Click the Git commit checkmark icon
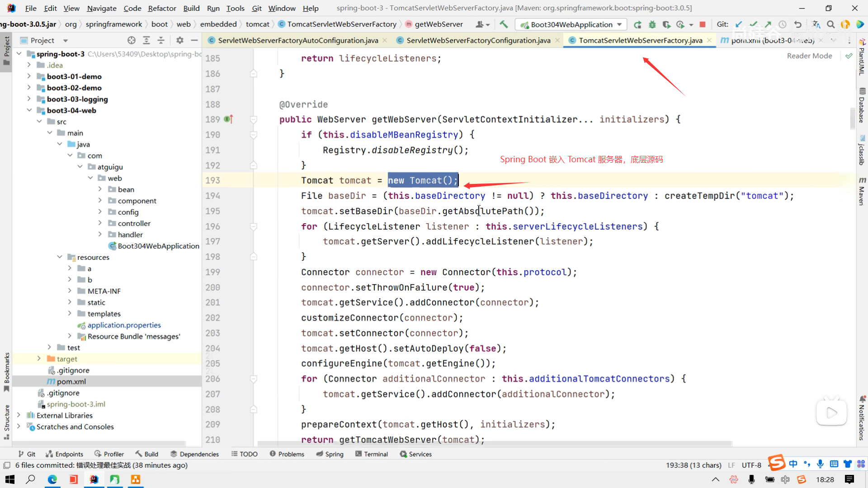The width and height of the screenshot is (868, 488). [753, 24]
